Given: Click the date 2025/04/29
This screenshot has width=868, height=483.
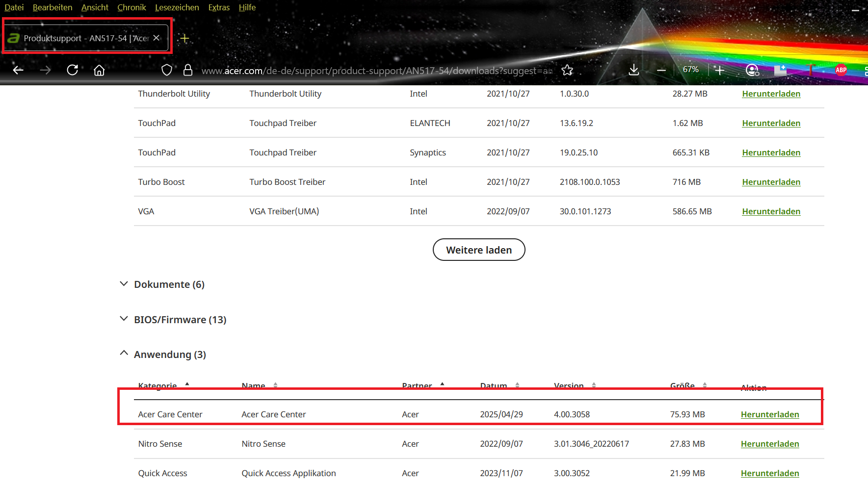Looking at the screenshot, I should click(x=501, y=414).
